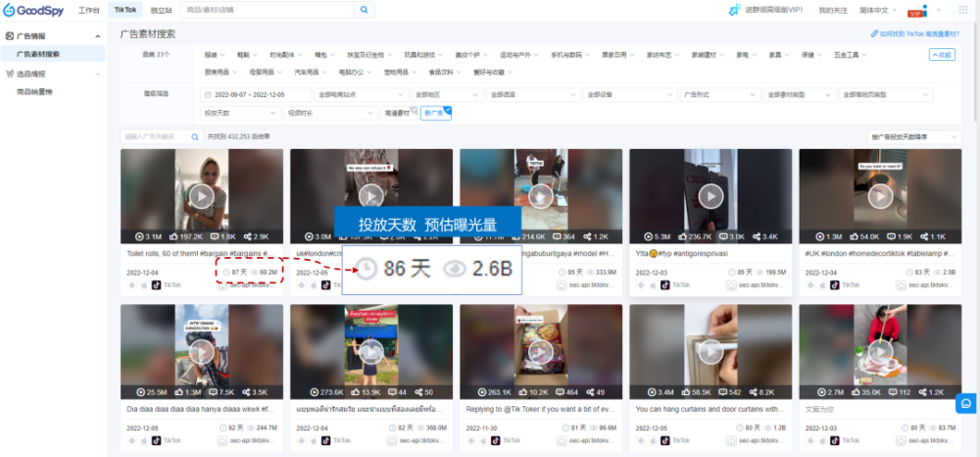Open the 文案为空 video thumbnail
Screen dimensions: 980x457
880,352
